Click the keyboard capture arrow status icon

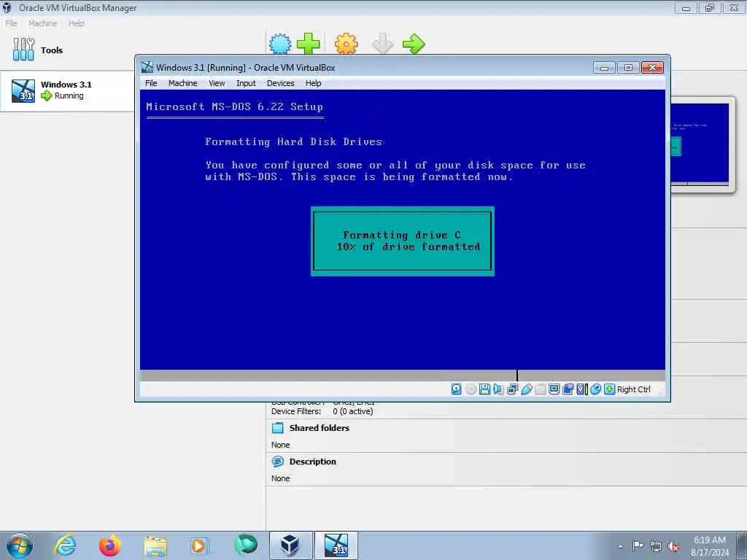pyautogui.click(x=609, y=389)
